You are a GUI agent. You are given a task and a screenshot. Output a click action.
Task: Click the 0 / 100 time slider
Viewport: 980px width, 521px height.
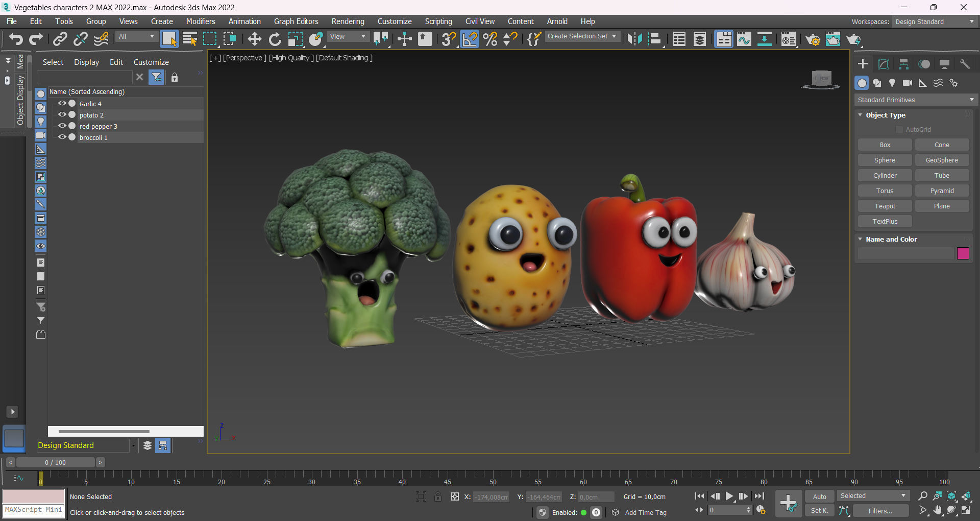click(55, 462)
